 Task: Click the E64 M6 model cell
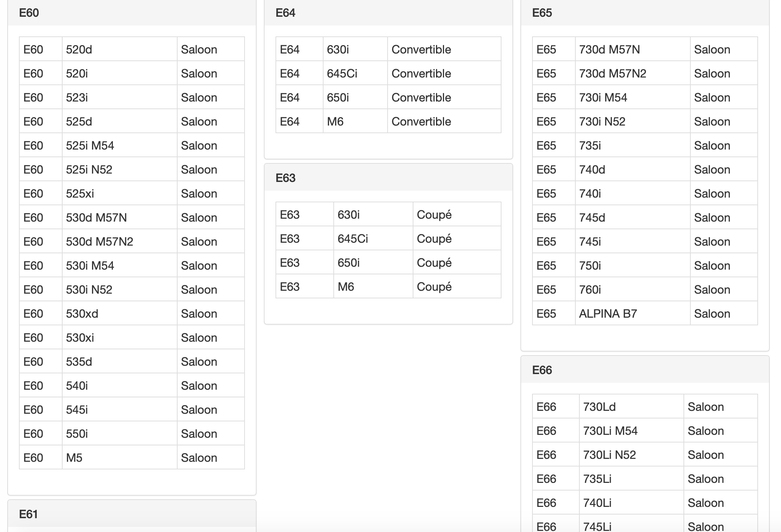[355, 121]
